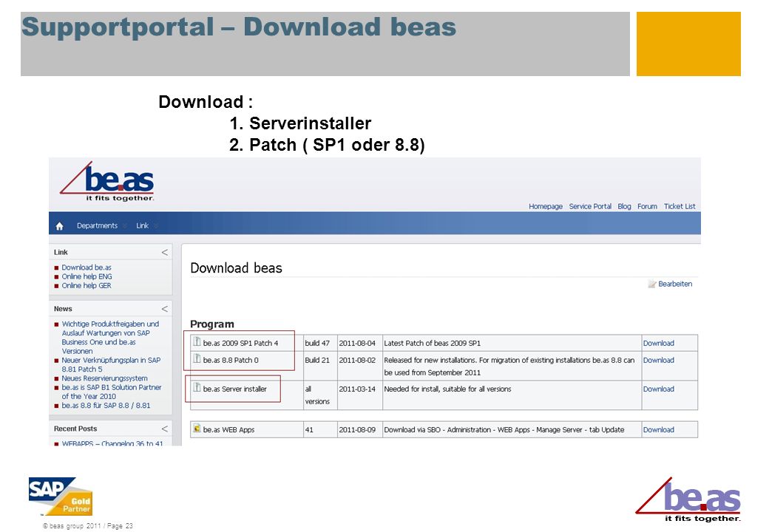
Task: Click the be.as 2009 SP1 Patch 4 name
Action: click(x=240, y=344)
